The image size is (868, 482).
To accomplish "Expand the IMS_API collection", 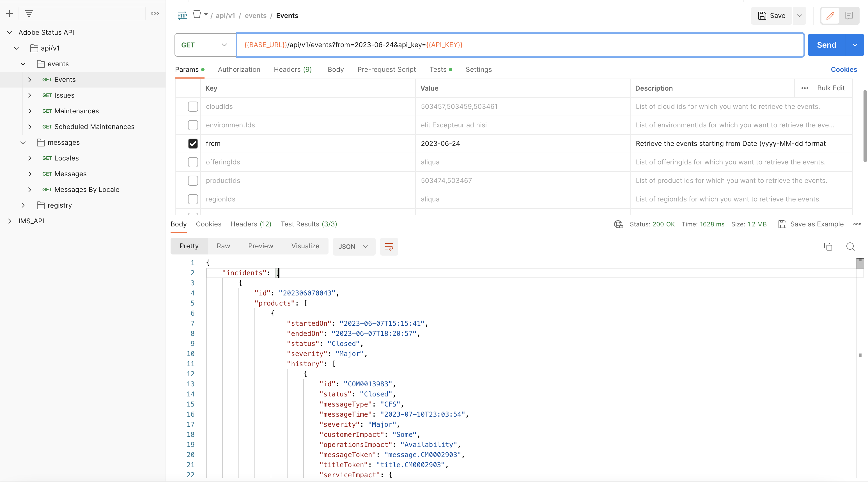I will (x=10, y=221).
